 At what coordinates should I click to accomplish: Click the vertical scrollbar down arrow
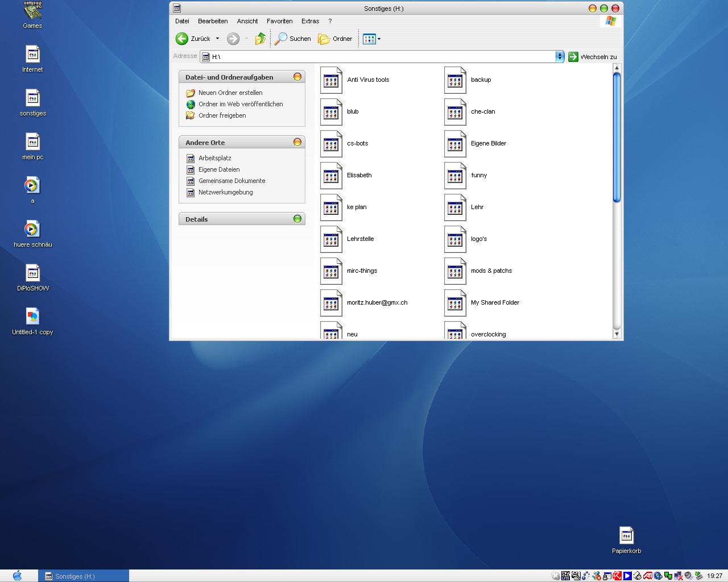point(617,334)
